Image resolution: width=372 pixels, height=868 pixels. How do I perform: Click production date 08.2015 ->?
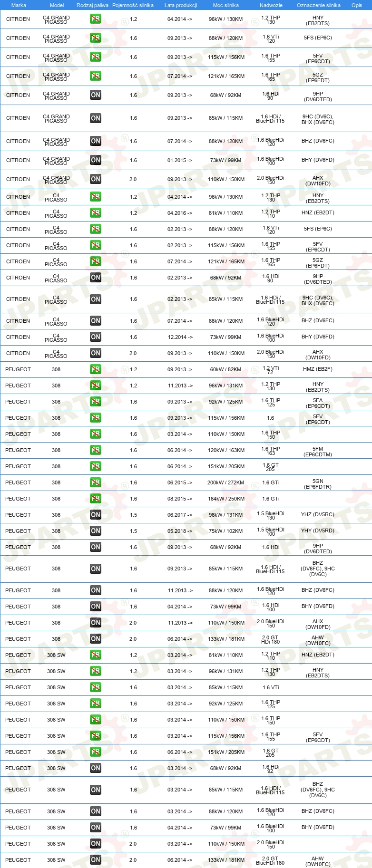click(180, 499)
